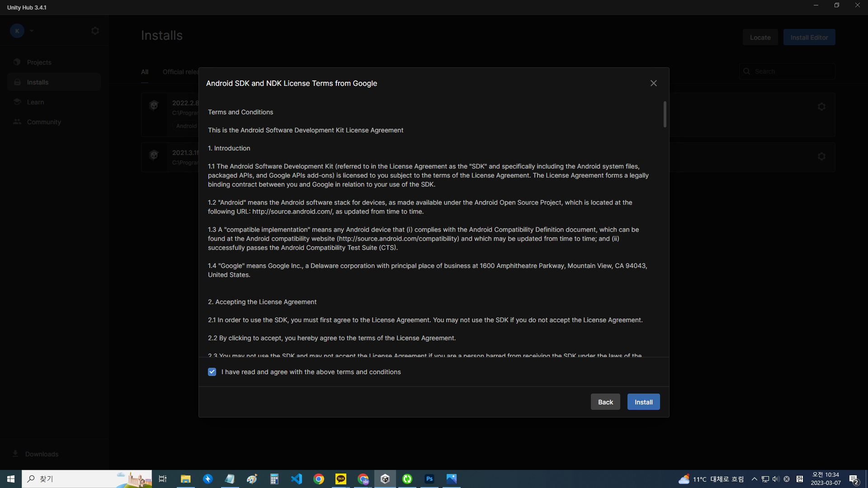The height and width of the screenshot is (488, 868).
Task: Open the Projects sidebar section
Action: (54, 62)
